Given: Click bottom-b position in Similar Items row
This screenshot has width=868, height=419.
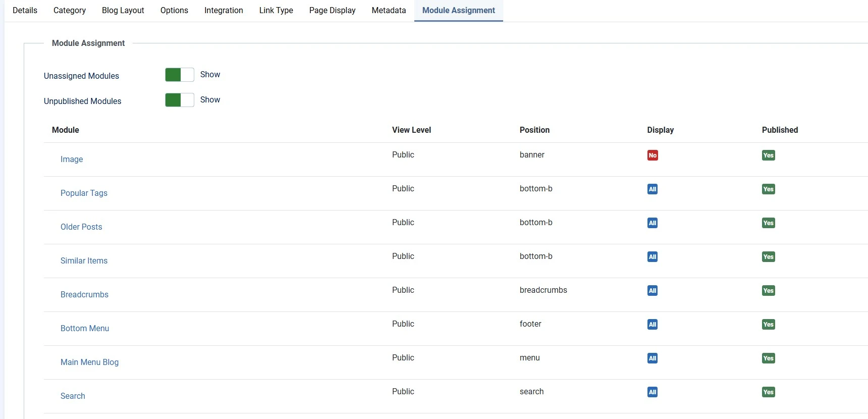Looking at the screenshot, I should (536, 256).
